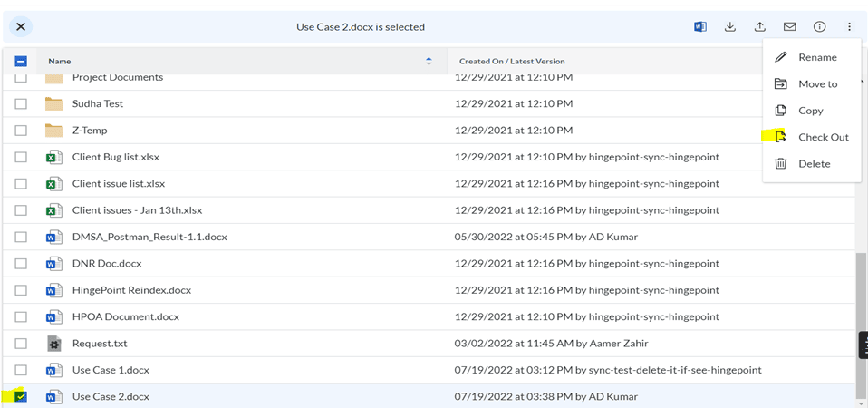The image size is (868, 408).
Task: Click the dark side tab at right edge
Action: (x=863, y=345)
